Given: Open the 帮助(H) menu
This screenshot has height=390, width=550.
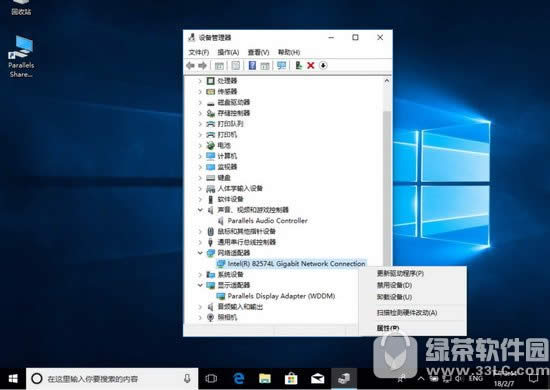Looking at the screenshot, I should pos(289,52).
